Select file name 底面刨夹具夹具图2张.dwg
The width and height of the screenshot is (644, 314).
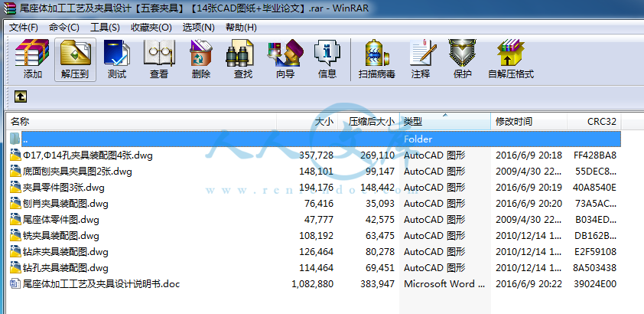click(77, 172)
